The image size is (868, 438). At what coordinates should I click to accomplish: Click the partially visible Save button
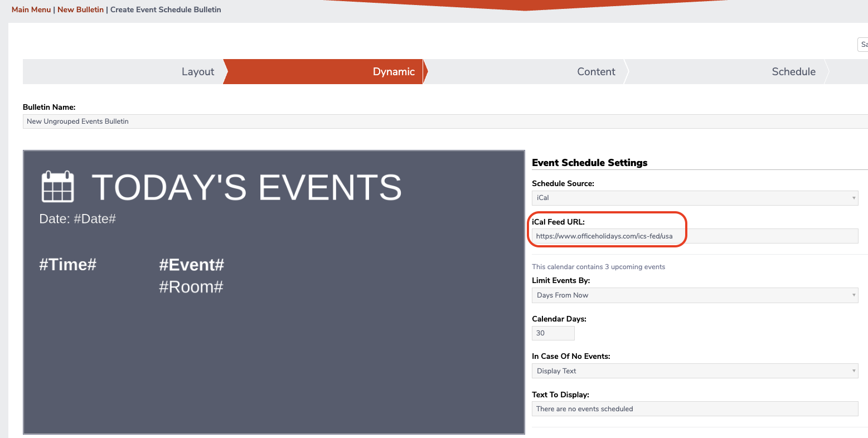(863, 45)
